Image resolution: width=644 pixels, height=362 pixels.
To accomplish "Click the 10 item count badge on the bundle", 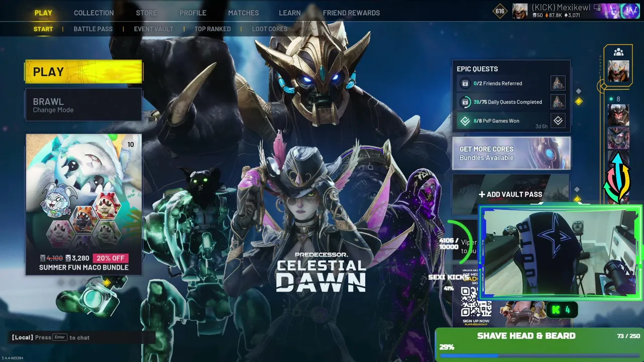I will click(131, 145).
